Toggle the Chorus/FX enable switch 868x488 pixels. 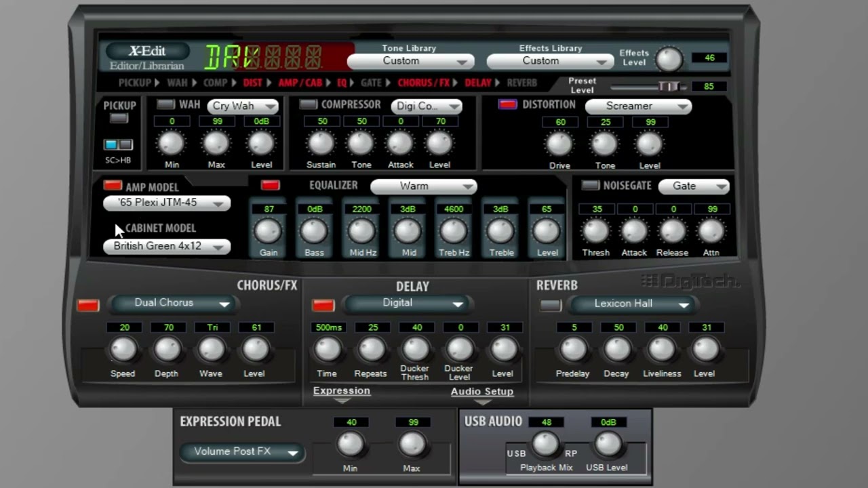(x=88, y=305)
